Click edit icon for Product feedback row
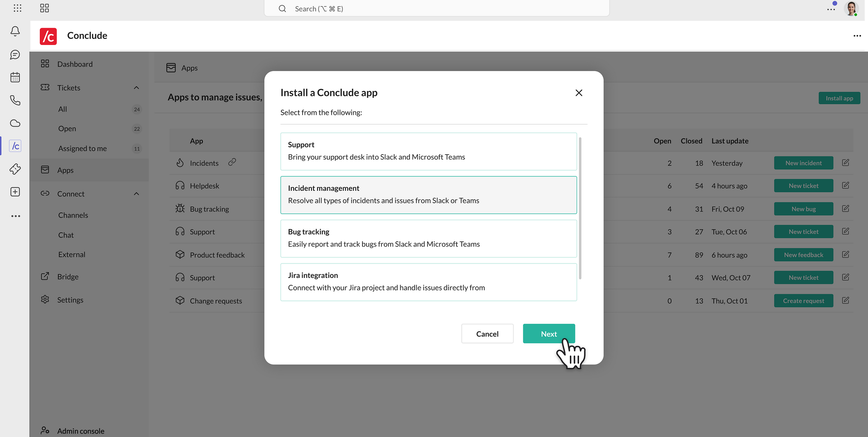Screen dimensions: 868x437 pyautogui.click(x=845, y=255)
